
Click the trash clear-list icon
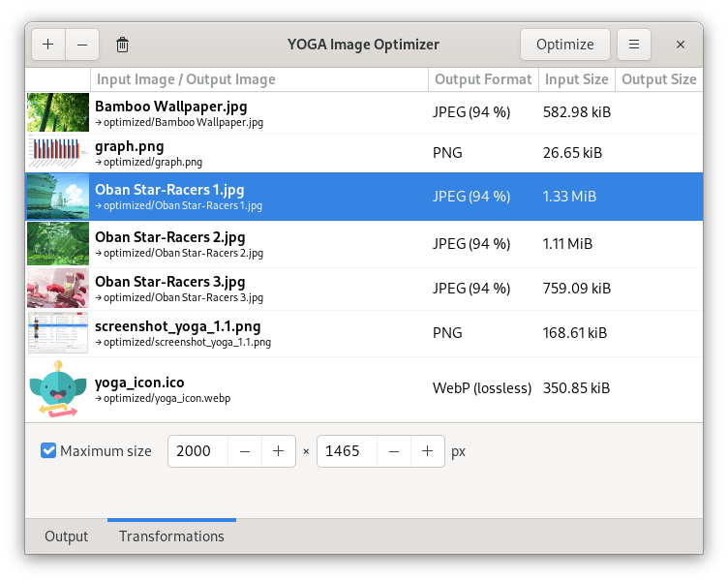[122, 45]
